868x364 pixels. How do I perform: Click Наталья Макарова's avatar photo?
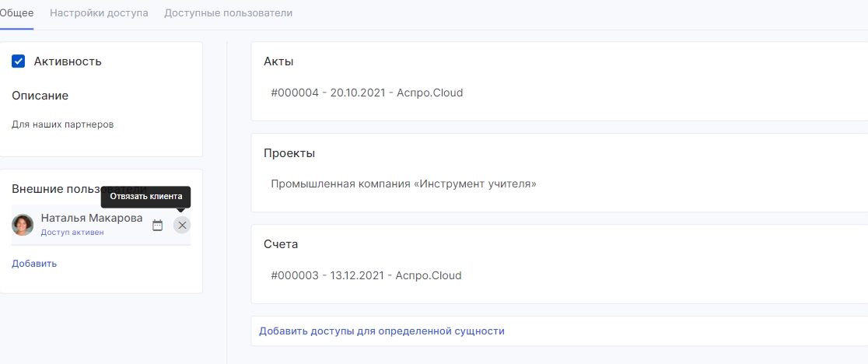(23, 225)
